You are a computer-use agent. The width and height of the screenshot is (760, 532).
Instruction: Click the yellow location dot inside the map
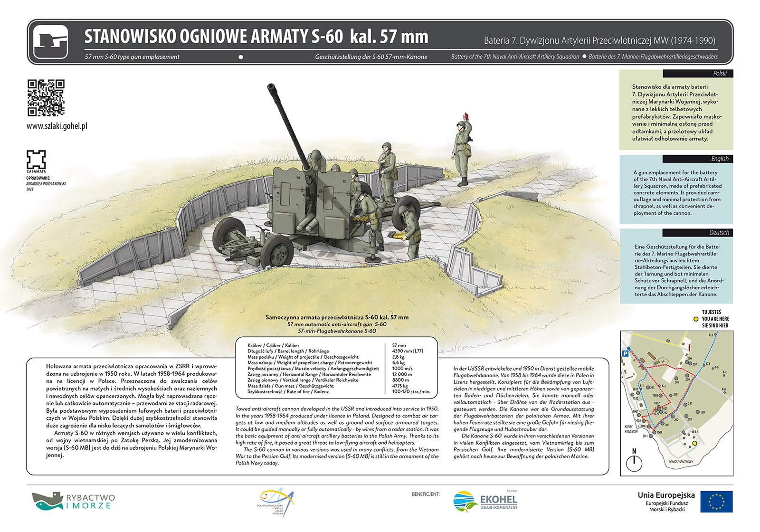(694, 443)
